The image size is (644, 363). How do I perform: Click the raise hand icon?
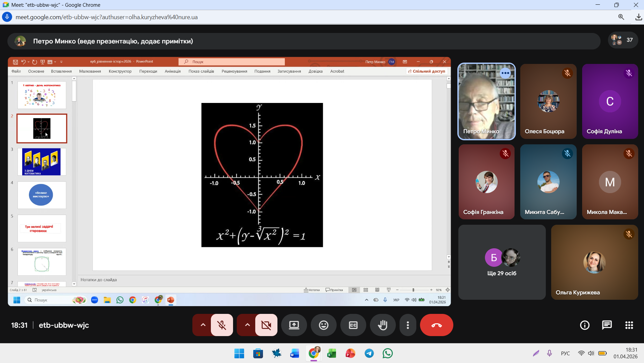[382, 325]
